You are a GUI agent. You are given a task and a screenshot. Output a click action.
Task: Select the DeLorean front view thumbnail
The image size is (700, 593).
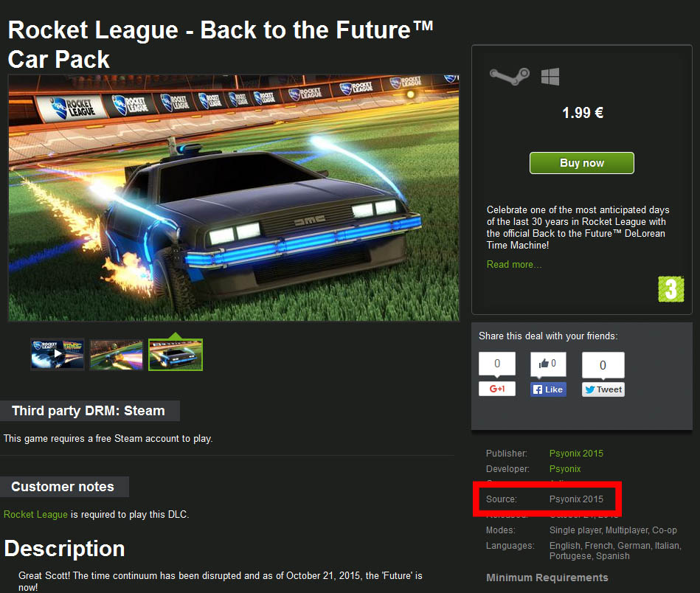coord(176,355)
